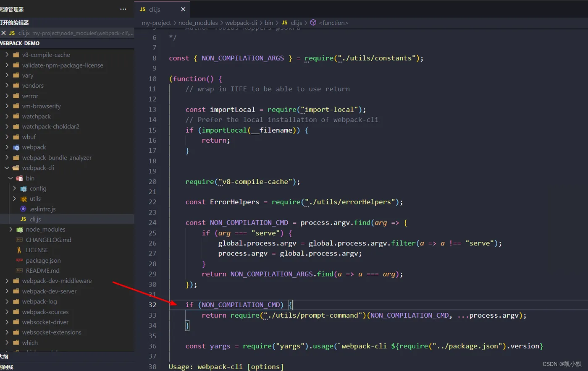This screenshot has height=371, width=588.
Task: Expand the vary folder chevron
Action: coord(7,75)
